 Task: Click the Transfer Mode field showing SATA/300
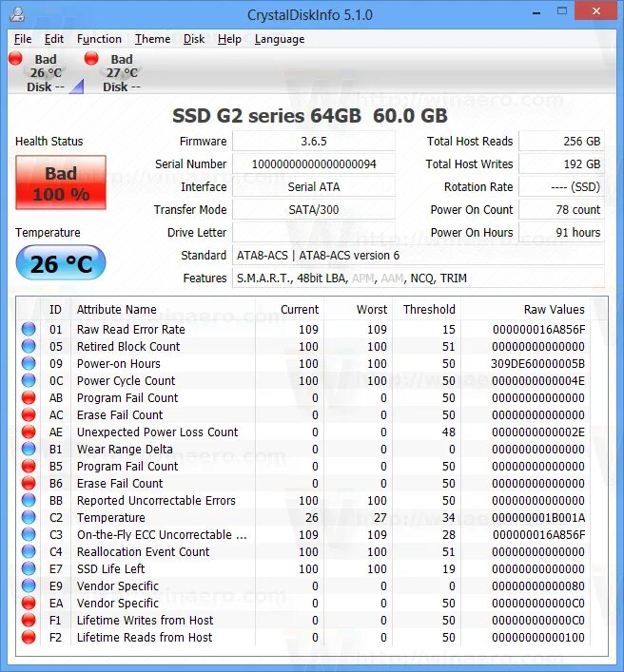pyautogui.click(x=314, y=209)
